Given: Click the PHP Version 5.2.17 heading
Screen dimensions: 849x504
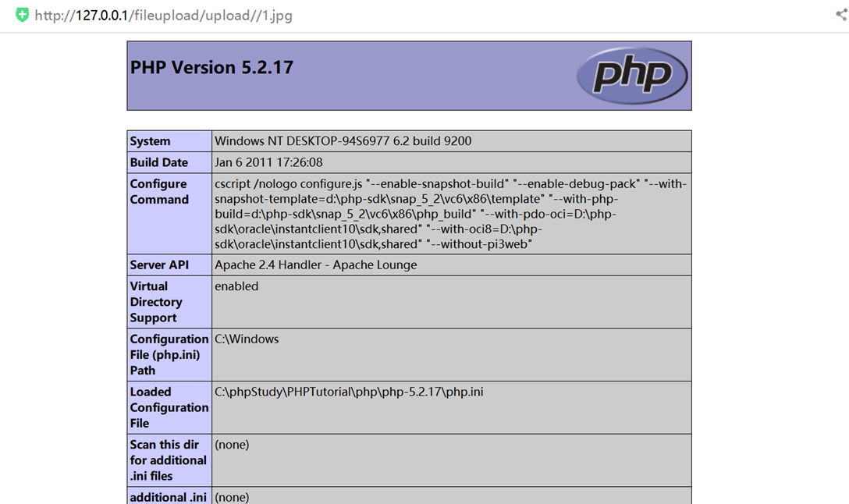Looking at the screenshot, I should click(x=211, y=67).
